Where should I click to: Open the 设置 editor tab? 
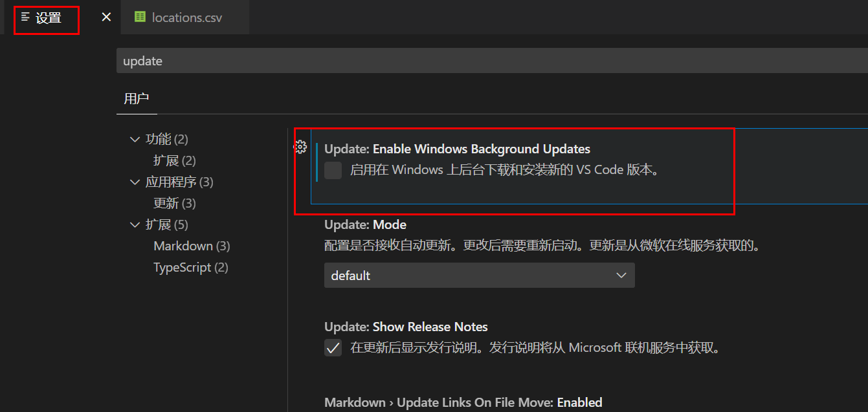click(48, 17)
